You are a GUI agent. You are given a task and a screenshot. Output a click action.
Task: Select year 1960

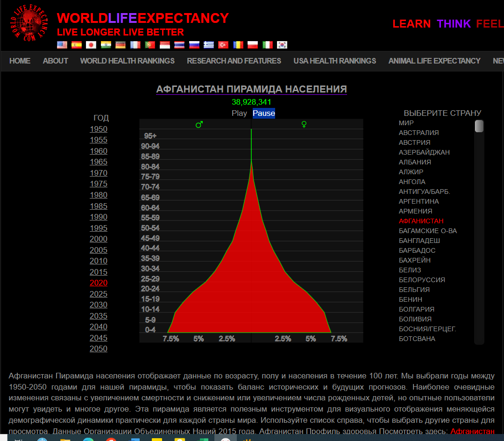click(99, 151)
